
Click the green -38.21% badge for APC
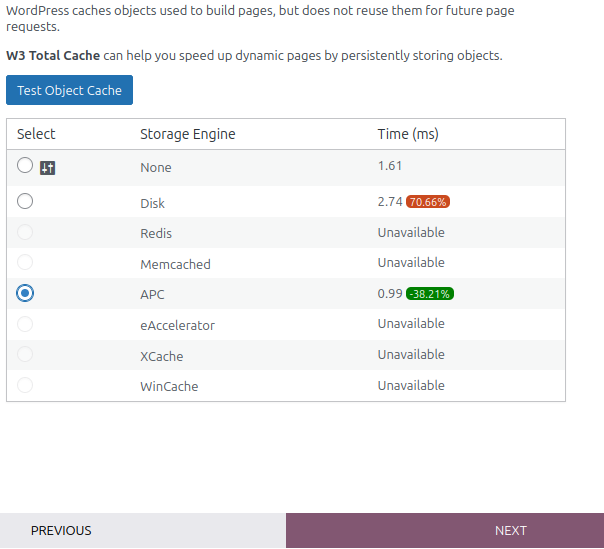click(430, 294)
